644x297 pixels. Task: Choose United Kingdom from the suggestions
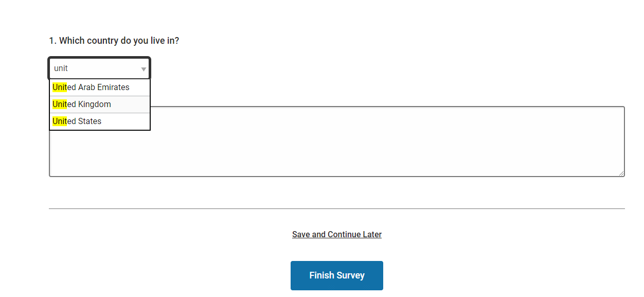(x=100, y=104)
